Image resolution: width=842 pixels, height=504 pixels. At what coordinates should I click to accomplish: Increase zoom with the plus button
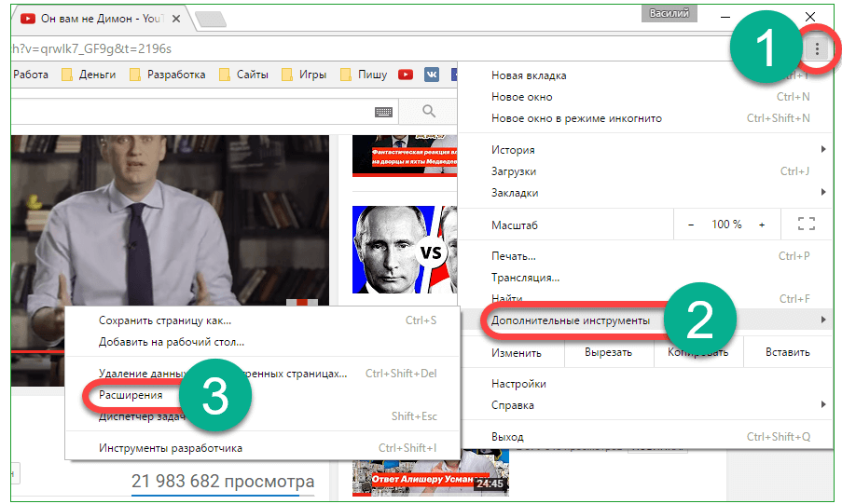click(x=762, y=225)
